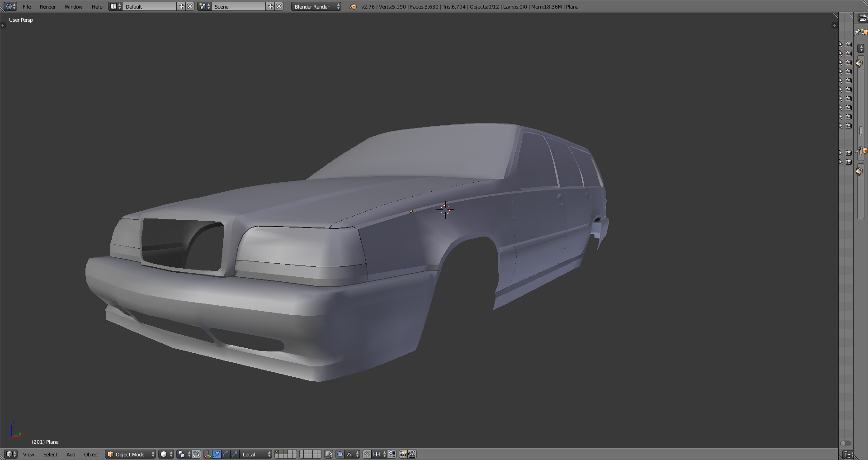868x460 pixels.
Task: Delete the Default screen layout
Action: pos(190,6)
